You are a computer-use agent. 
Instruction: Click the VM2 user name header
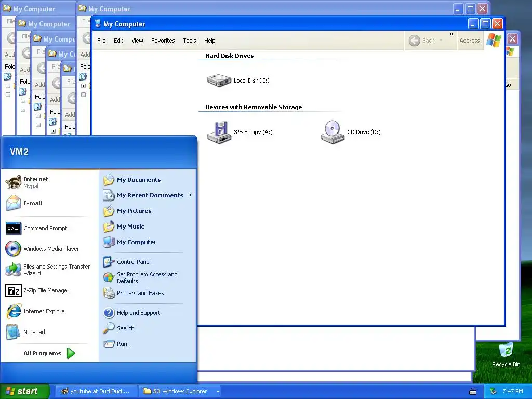(x=19, y=152)
